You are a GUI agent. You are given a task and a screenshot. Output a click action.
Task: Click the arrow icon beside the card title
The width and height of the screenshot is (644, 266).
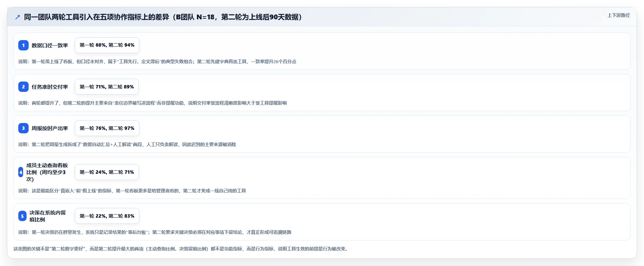pyautogui.click(x=18, y=17)
